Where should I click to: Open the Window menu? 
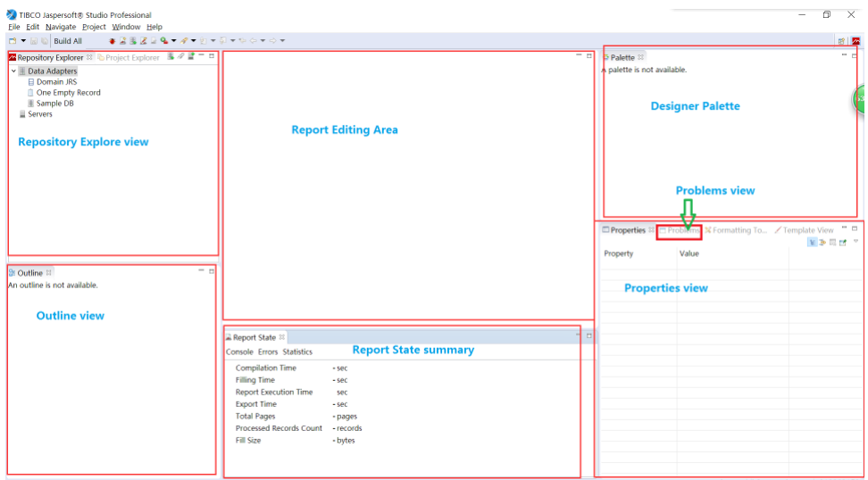point(126,27)
